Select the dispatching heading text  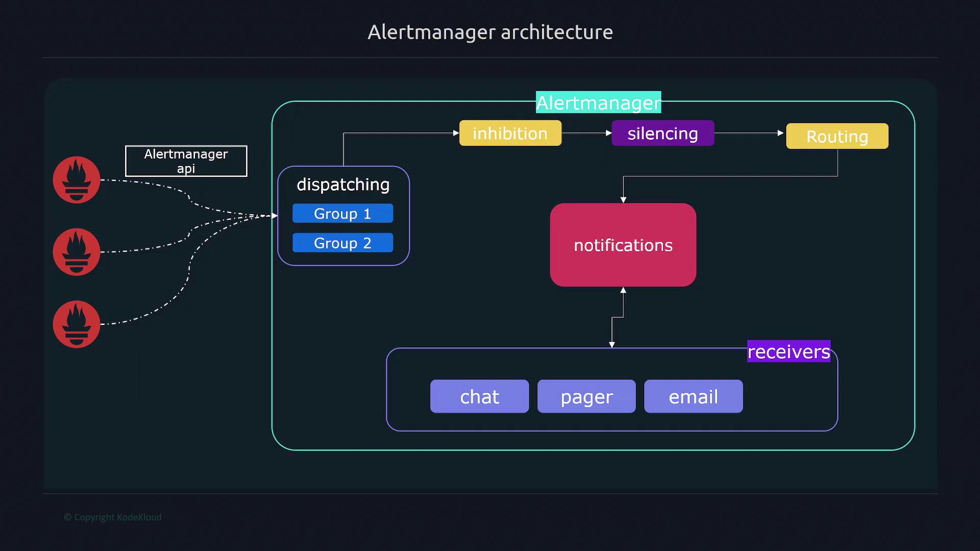coord(343,185)
